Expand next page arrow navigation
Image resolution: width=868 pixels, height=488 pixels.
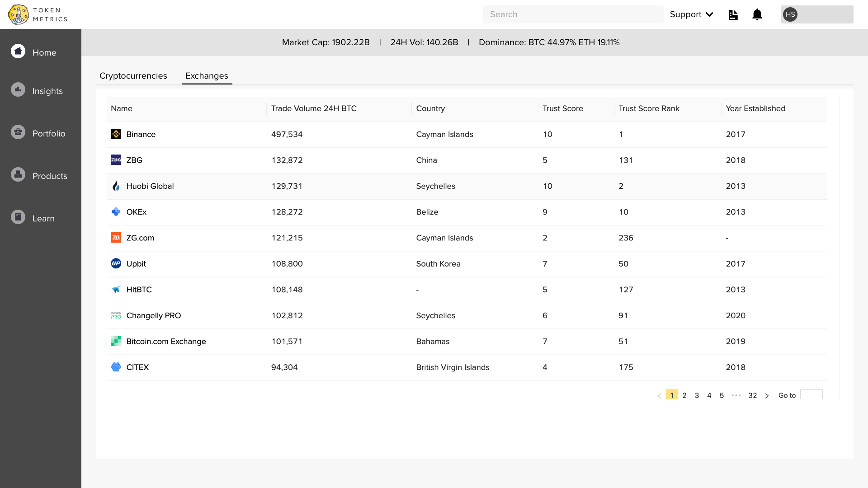(767, 395)
